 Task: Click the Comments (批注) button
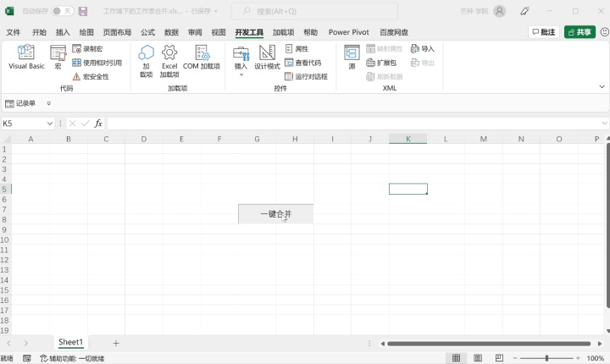point(544,32)
